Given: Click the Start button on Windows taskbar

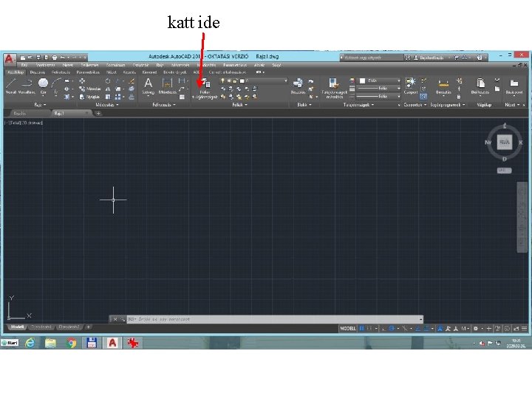Looking at the screenshot, I should pos(10,343).
